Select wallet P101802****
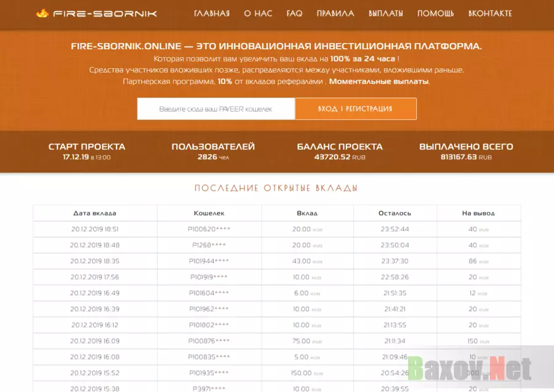554x392 pixels. pos(209,326)
